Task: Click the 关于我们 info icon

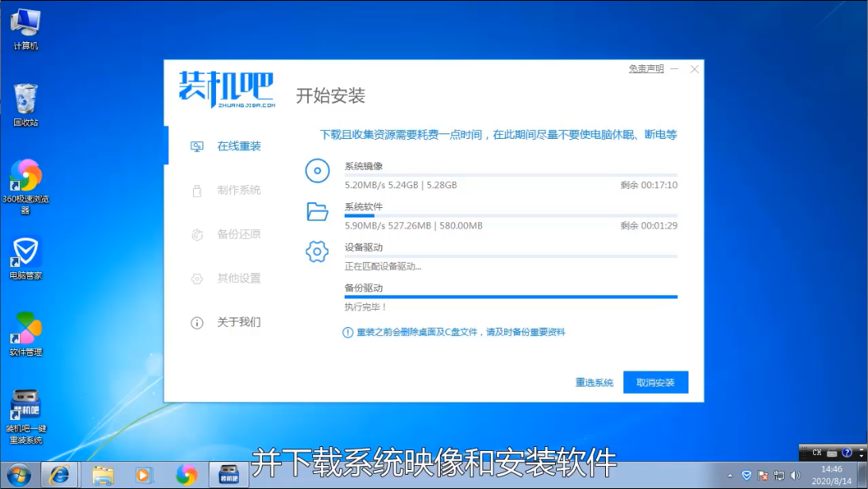Action: click(198, 322)
